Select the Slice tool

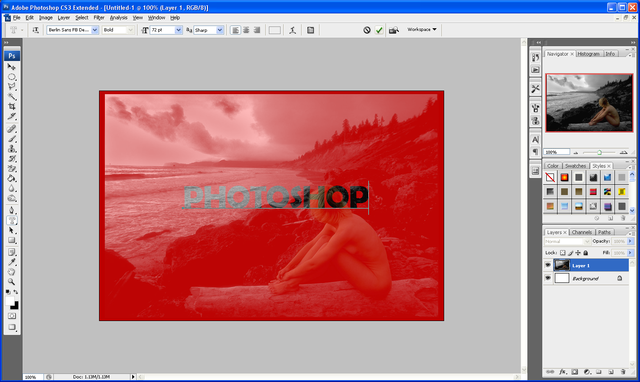click(12, 117)
